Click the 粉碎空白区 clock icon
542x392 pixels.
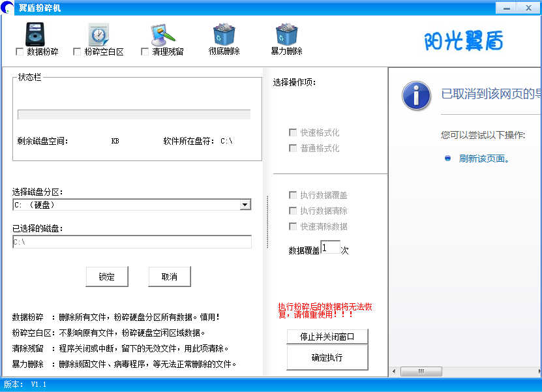click(x=98, y=34)
